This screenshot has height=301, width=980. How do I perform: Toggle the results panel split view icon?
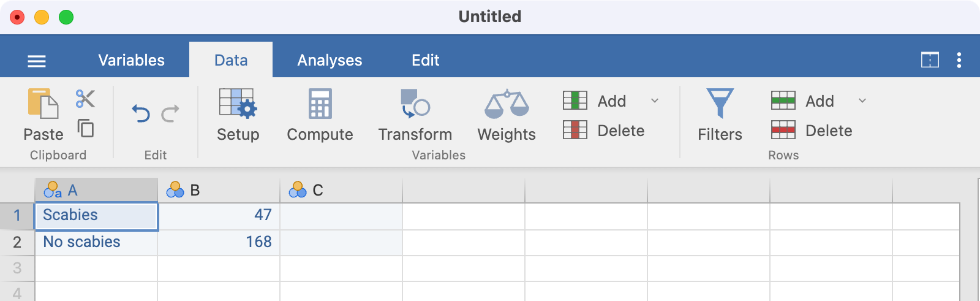pyautogui.click(x=930, y=60)
